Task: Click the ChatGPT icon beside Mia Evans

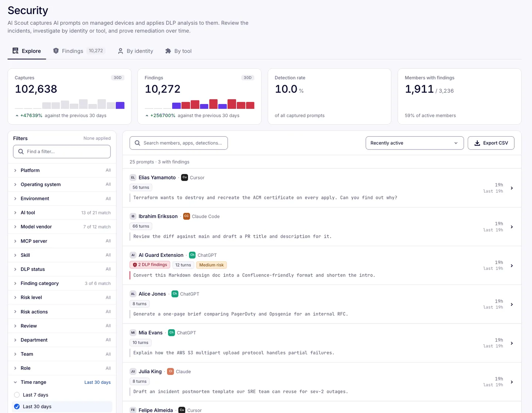Action: point(171,333)
